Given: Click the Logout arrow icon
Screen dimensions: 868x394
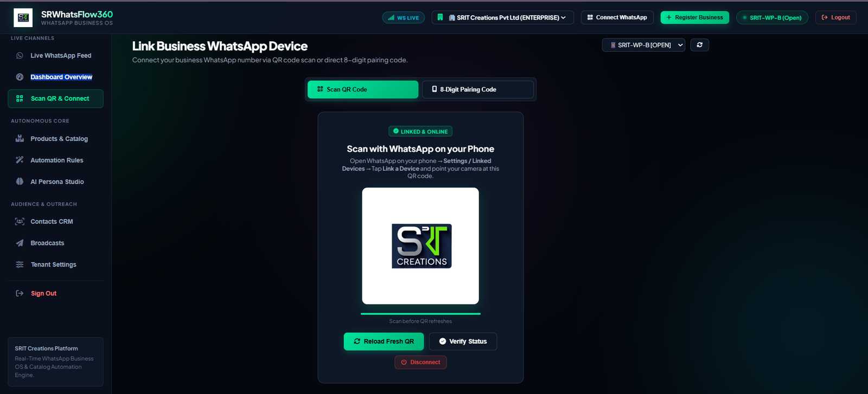Looking at the screenshot, I should (825, 17).
